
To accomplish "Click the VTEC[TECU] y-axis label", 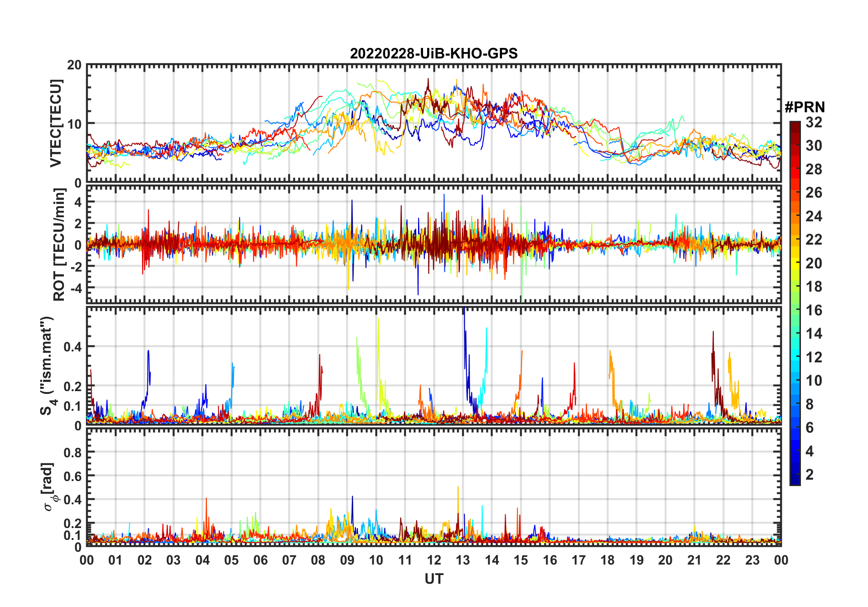I will (x=56, y=124).
